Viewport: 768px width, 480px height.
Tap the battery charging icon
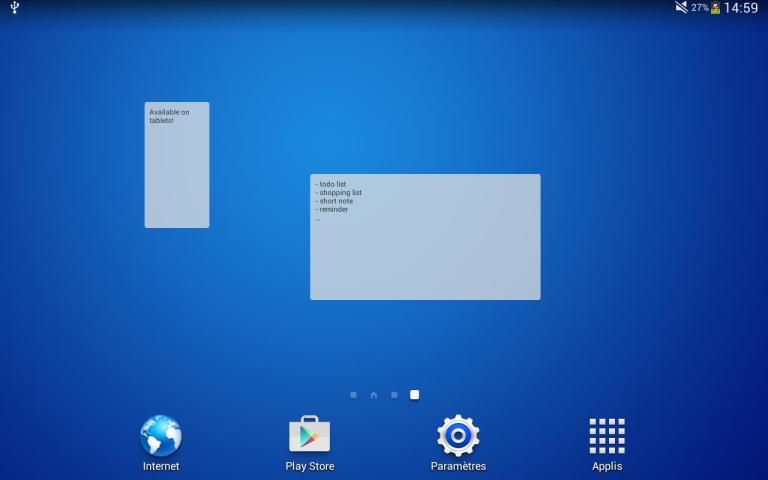click(x=716, y=8)
